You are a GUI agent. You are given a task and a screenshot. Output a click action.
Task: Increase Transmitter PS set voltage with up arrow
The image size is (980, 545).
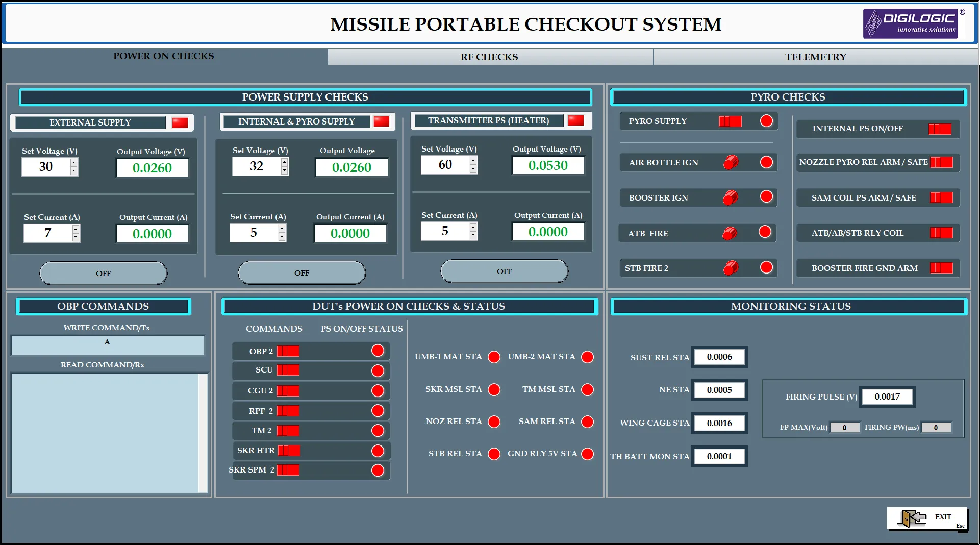coord(473,161)
